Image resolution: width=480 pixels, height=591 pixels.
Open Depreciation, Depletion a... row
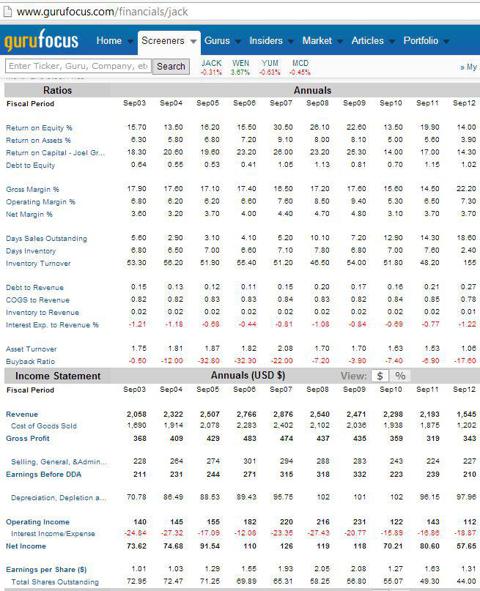click(58, 498)
